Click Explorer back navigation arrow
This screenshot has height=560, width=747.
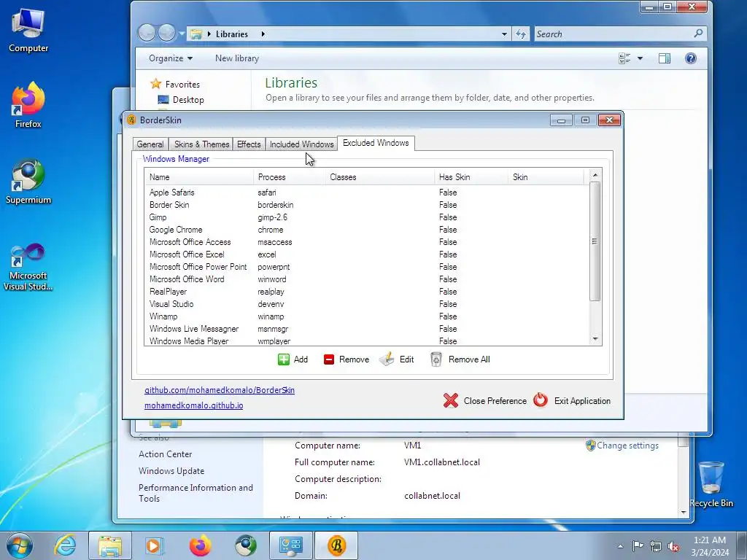[147, 33]
